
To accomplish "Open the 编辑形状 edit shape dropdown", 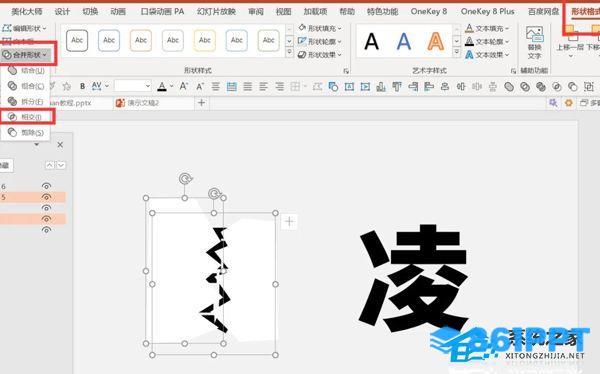I will pos(24,28).
